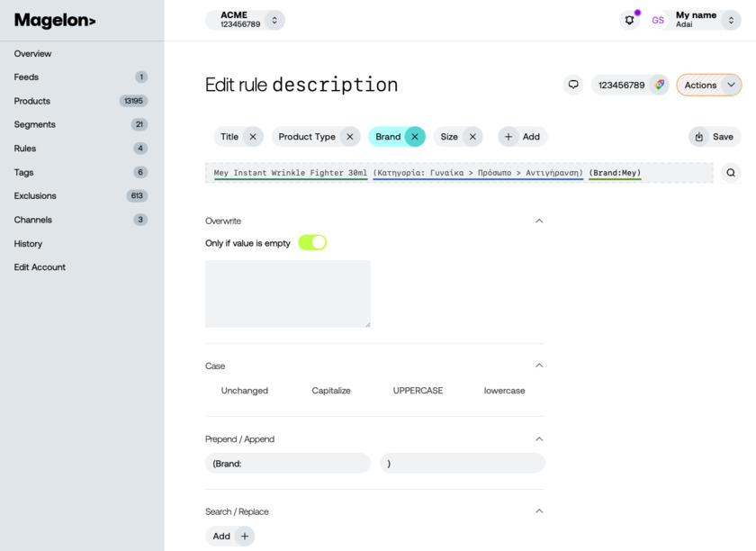Remove the Title chip with its X
This screenshot has width=756, height=551.
click(x=253, y=137)
